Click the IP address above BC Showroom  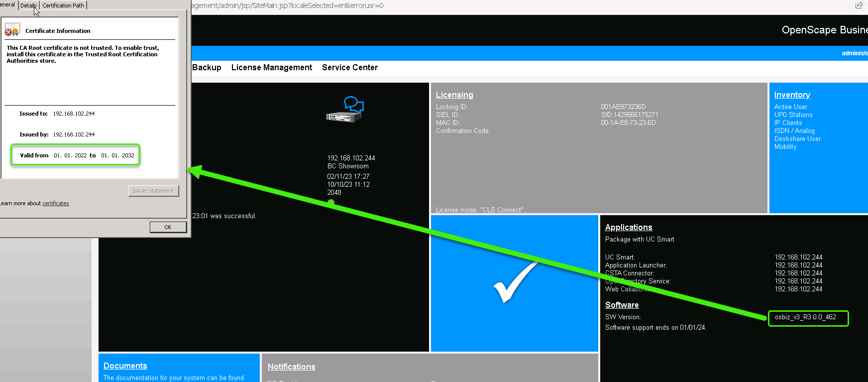click(x=351, y=158)
